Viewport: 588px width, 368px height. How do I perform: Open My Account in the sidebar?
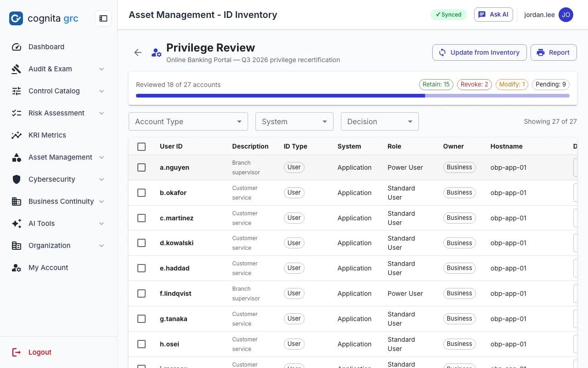pyautogui.click(x=59, y=268)
